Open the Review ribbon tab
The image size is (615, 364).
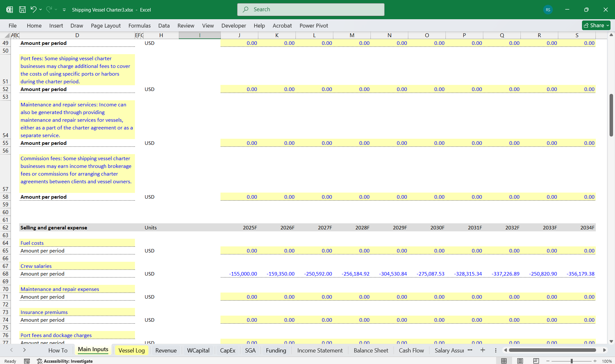point(186,26)
